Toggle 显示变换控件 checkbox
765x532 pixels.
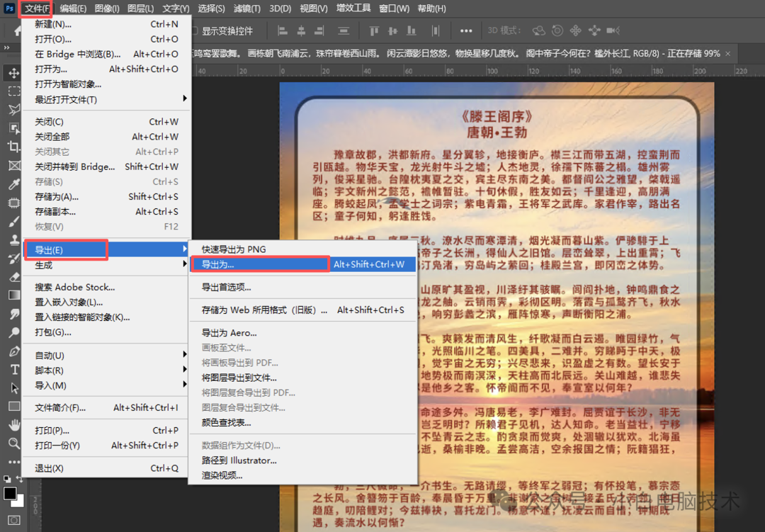(195, 30)
